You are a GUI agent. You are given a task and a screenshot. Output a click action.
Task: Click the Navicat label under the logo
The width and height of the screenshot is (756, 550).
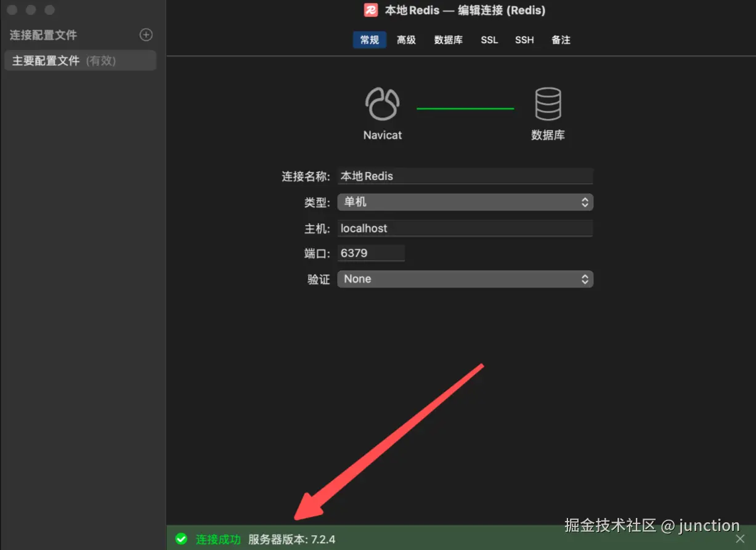point(383,135)
